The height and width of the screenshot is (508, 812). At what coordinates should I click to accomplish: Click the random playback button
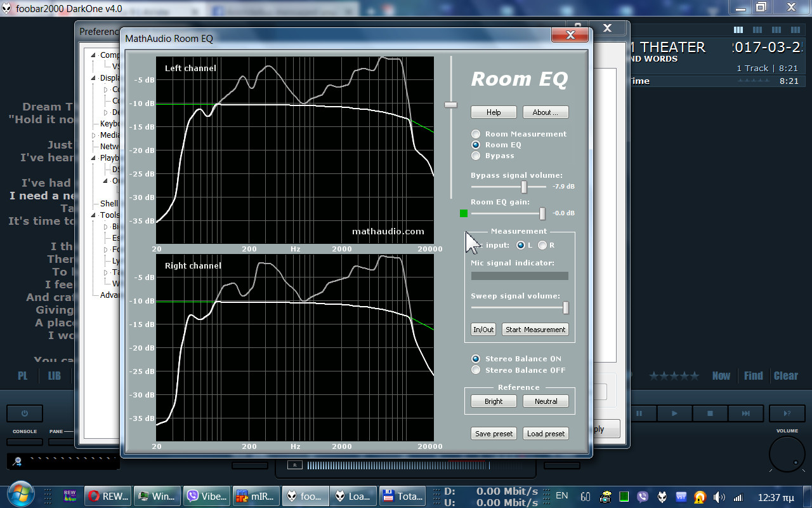point(787,413)
